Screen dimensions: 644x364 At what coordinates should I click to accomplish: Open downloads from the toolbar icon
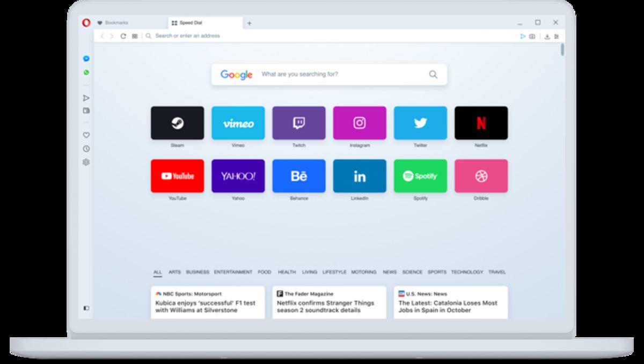(547, 36)
